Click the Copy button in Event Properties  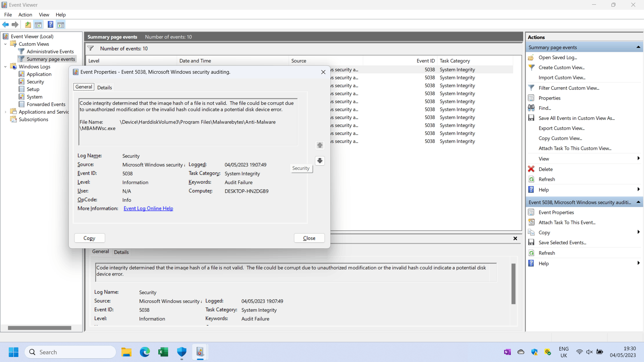point(89,238)
